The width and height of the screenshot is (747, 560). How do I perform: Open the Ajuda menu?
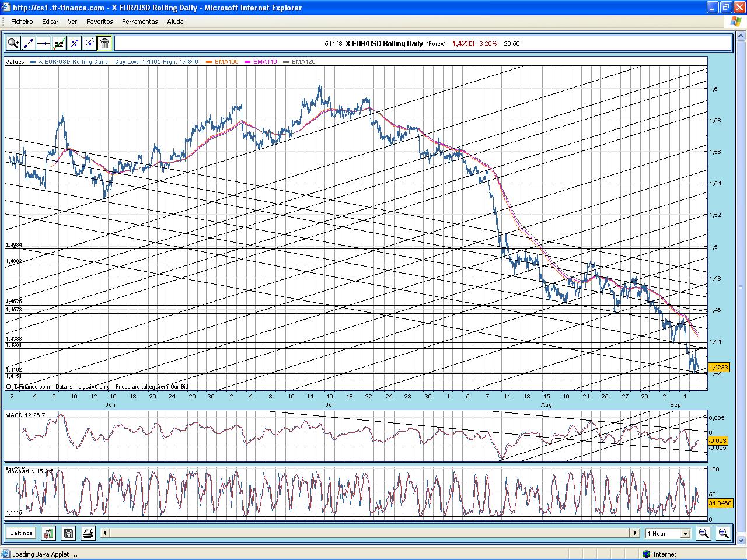pyautogui.click(x=175, y=22)
